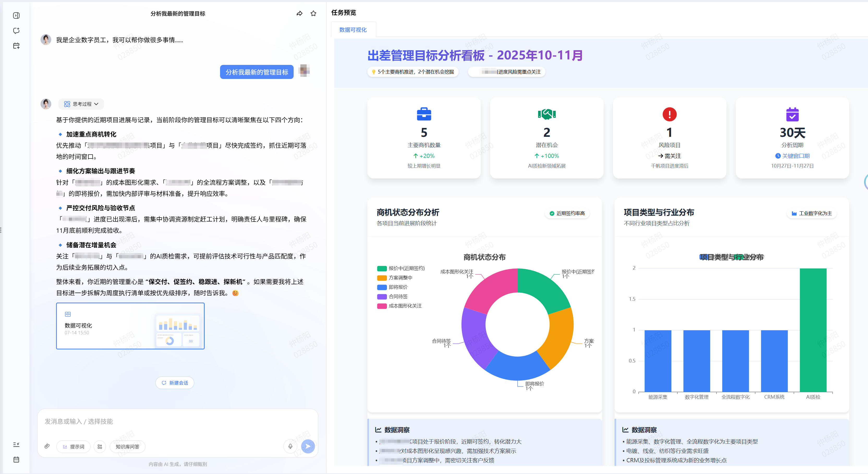Image resolution: width=868 pixels, height=474 pixels.
Task: Toggle 报价中(近期签约) legend entry
Action: (x=401, y=268)
